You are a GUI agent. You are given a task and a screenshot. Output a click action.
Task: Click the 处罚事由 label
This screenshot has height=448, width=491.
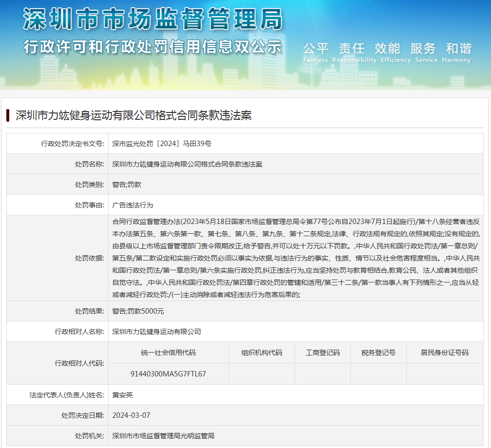pos(90,205)
